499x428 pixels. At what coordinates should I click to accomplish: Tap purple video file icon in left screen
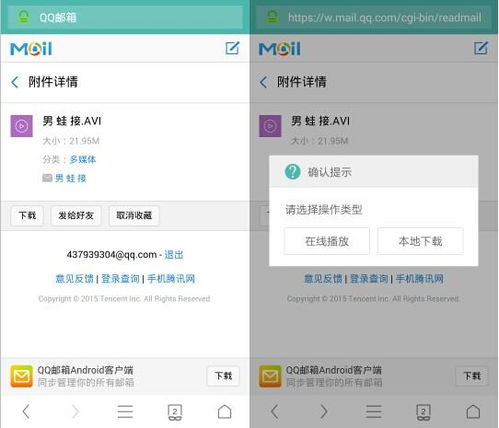coord(22,126)
